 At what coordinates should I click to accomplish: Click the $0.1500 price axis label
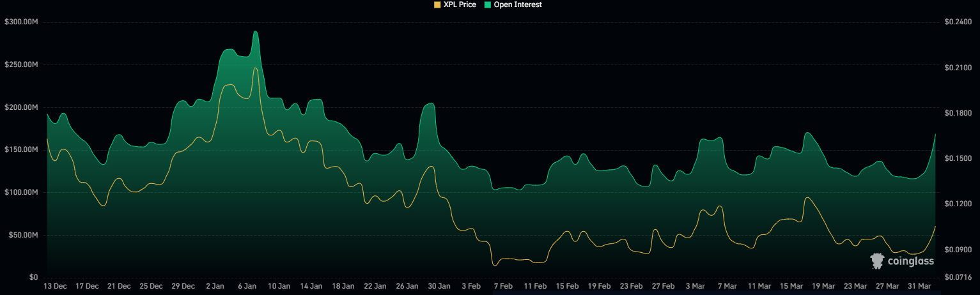point(958,158)
